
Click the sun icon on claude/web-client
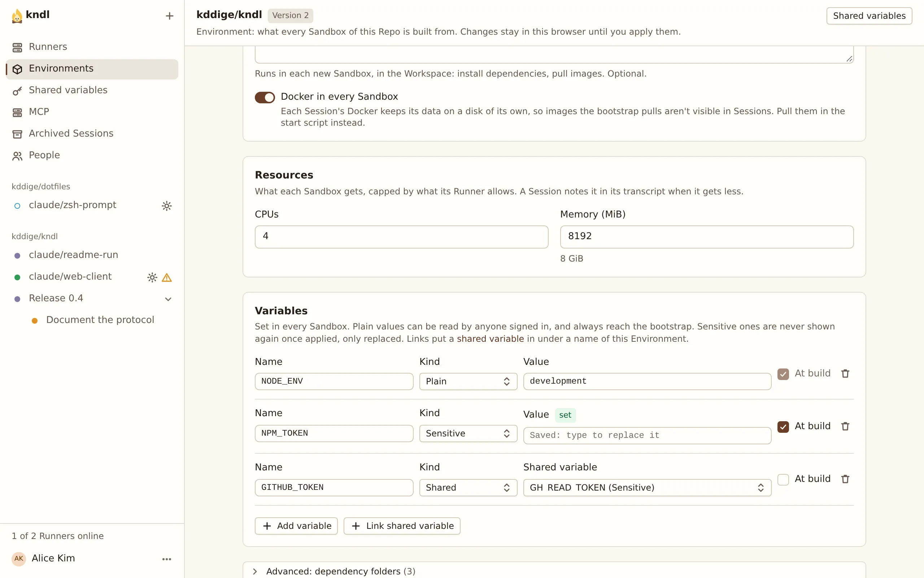tap(152, 277)
